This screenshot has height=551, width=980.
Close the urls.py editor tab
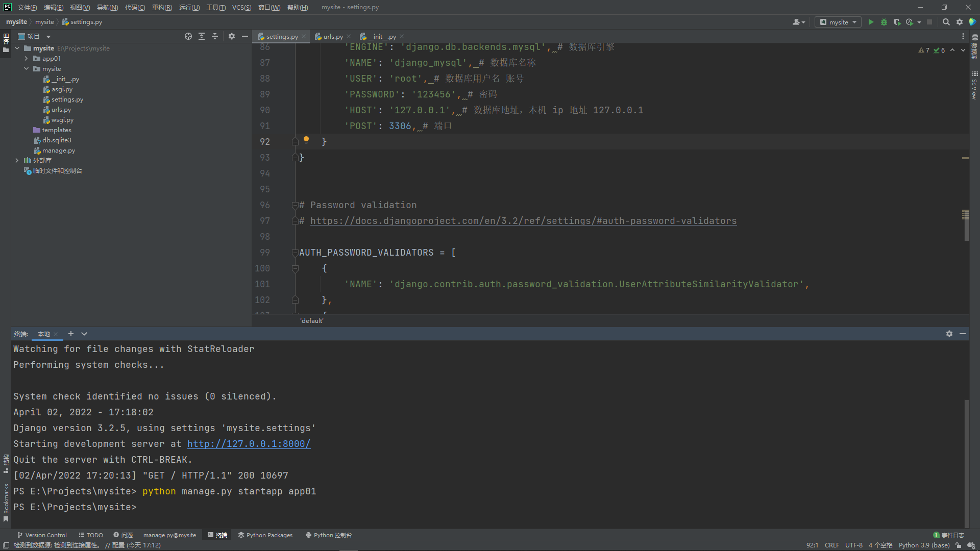tap(349, 36)
